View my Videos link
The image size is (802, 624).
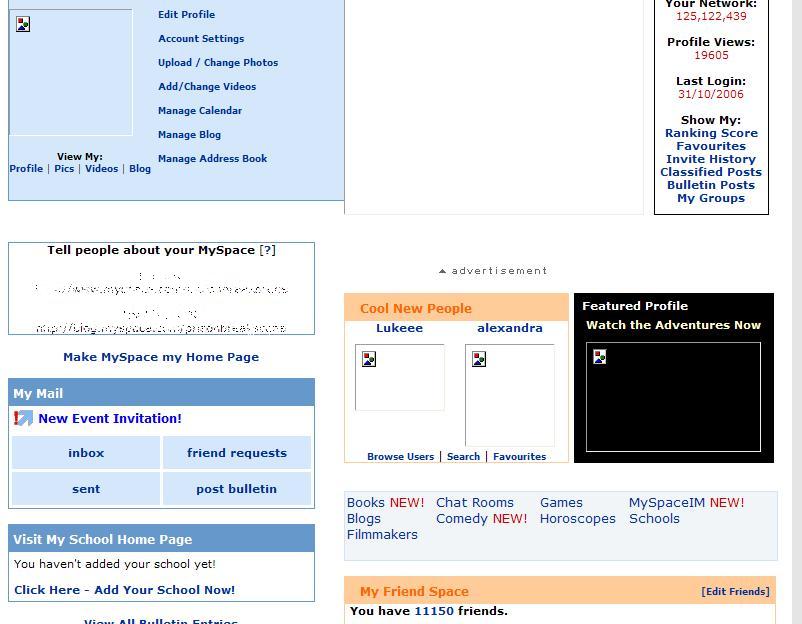click(101, 168)
